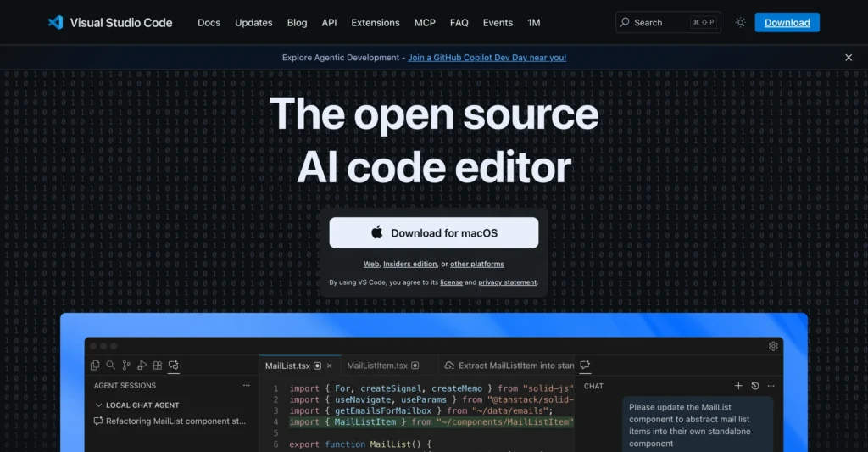Open the chat panel more options
The height and width of the screenshot is (452, 868).
771,386
